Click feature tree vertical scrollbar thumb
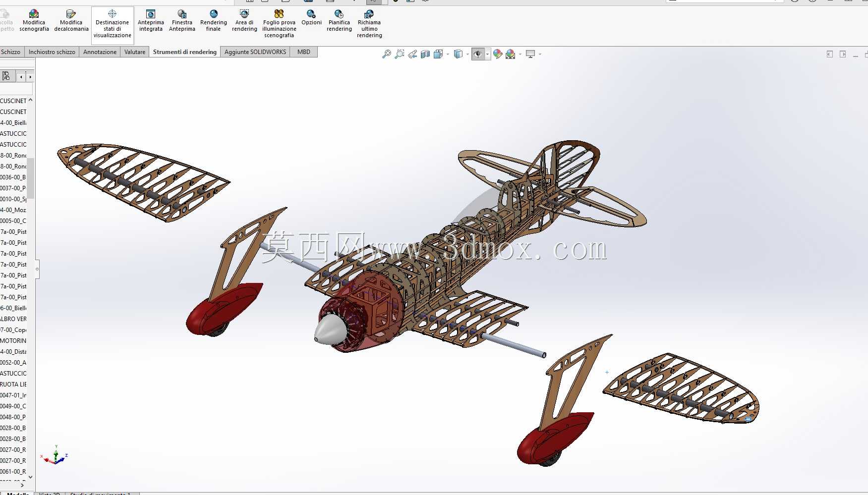 (x=30, y=178)
